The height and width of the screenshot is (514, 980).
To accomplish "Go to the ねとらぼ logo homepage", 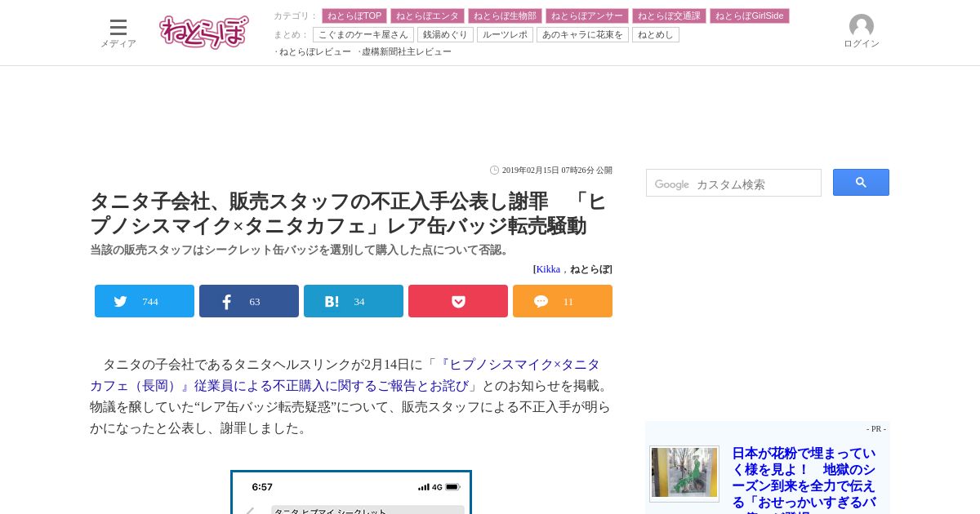I will 204,32.
